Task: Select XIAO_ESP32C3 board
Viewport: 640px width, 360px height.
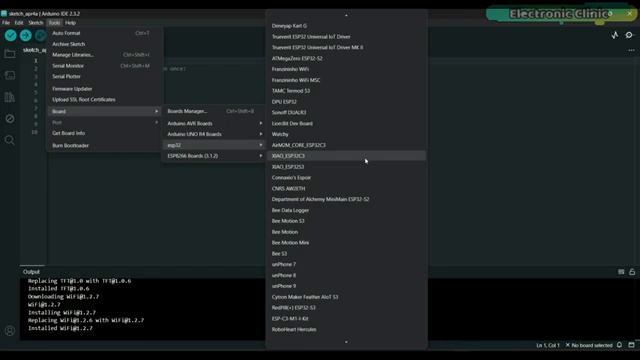Action: pyautogui.click(x=347, y=156)
